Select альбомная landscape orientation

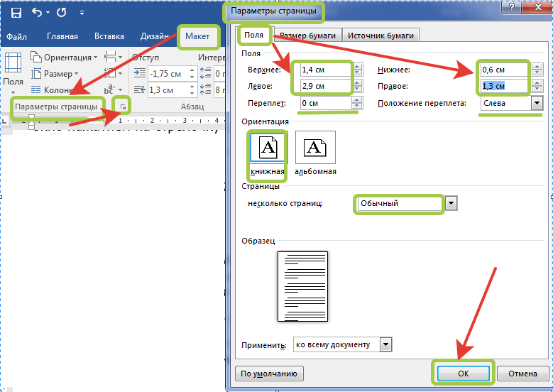(x=315, y=153)
